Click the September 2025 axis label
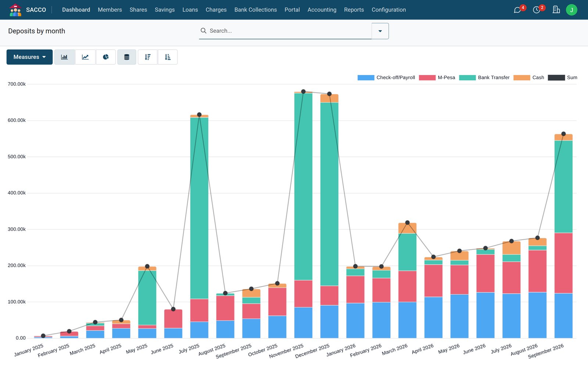Image resolution: width=588 pixels, height=368 pixels. pos(234,351)
